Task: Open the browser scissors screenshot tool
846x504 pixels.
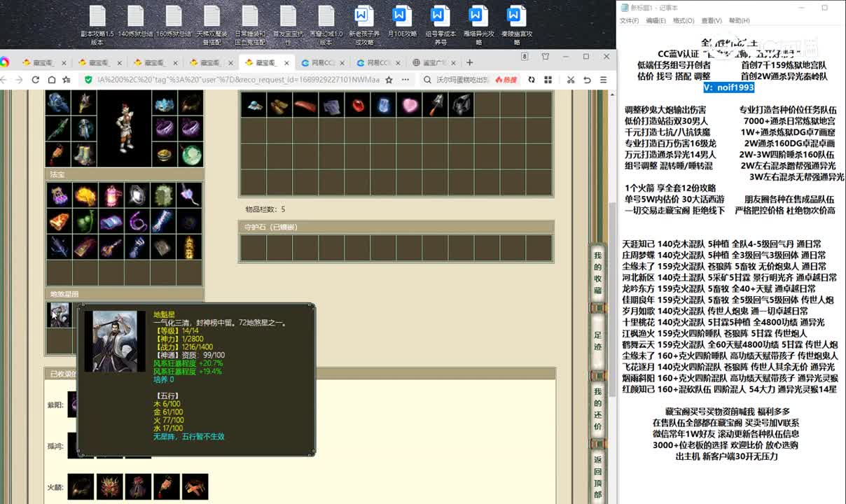Action: pos(571,80)
